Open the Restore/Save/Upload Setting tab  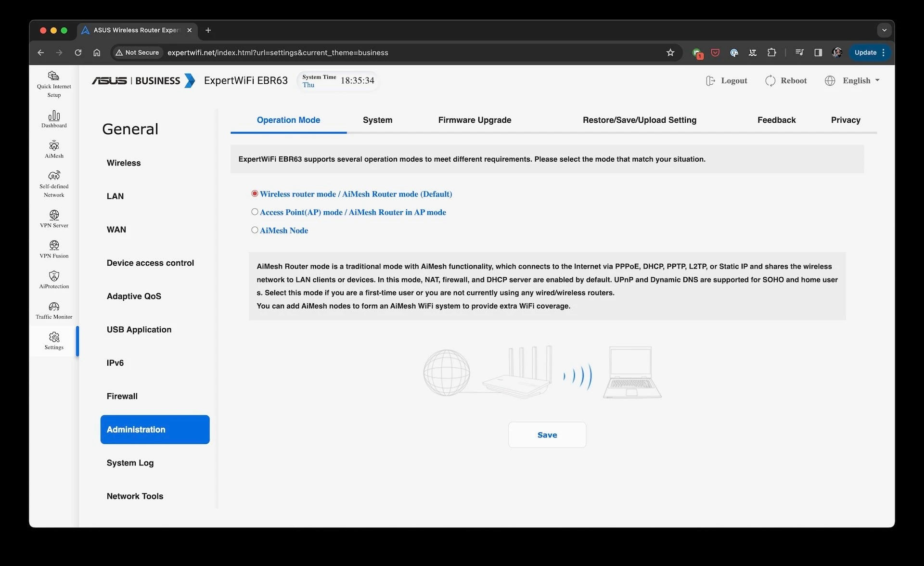(639, 120)
